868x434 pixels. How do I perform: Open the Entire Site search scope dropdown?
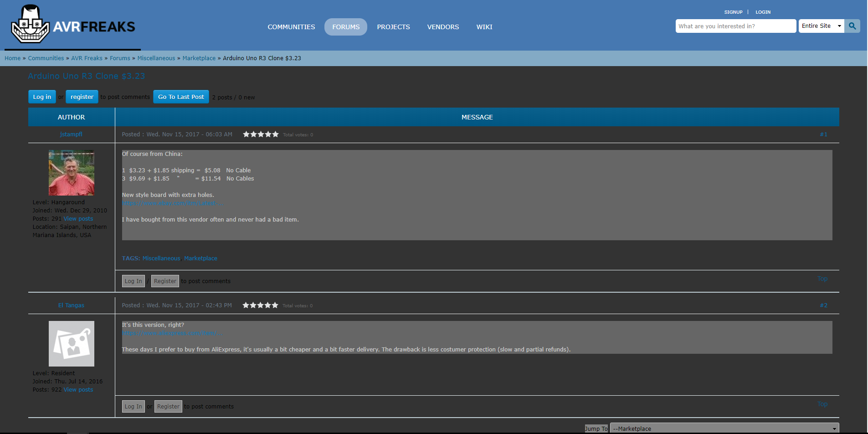click(821, 26)
